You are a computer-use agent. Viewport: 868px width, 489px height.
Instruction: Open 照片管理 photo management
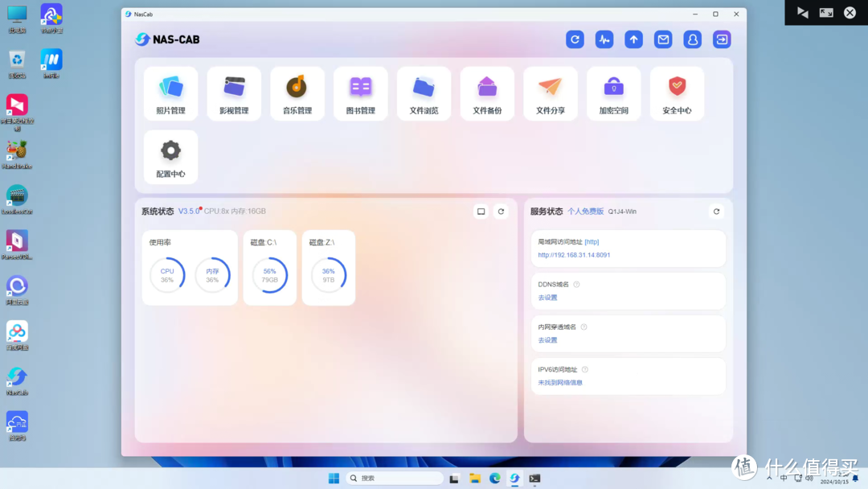(170, 93)
